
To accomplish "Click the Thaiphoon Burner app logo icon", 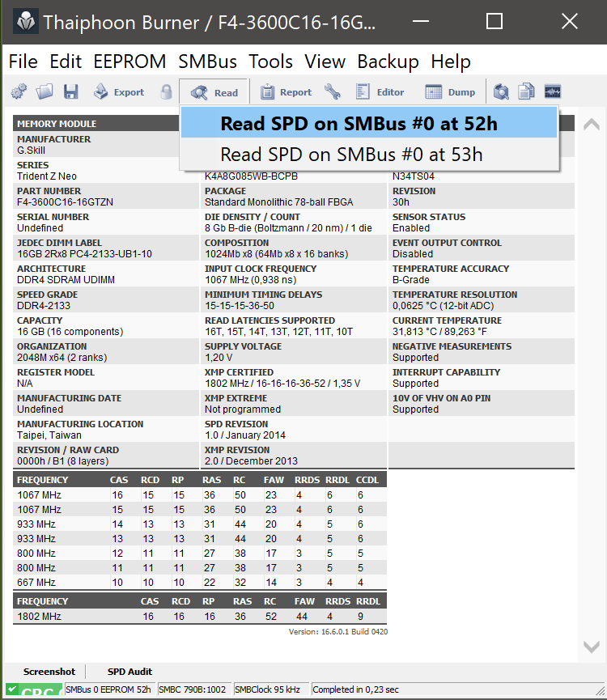I will point(26,21).
